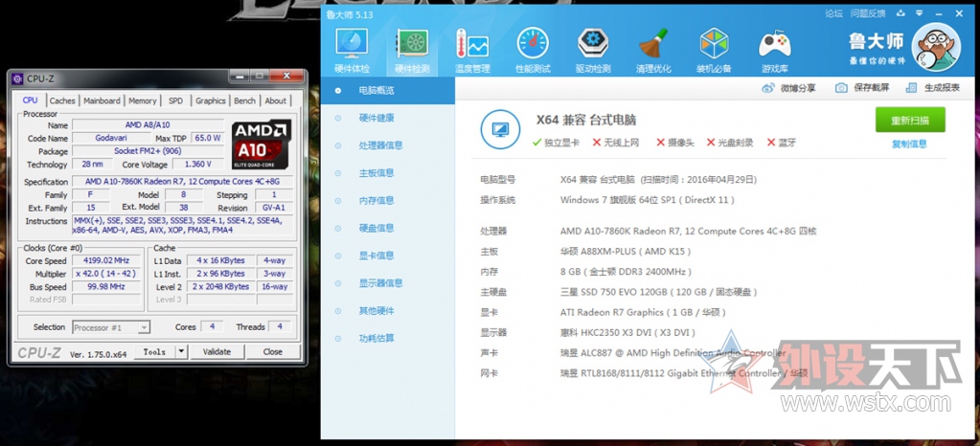Click the 保存截屏 text link
The width and height of the screenshot is (980, 446).
click(x=871, y=88)
